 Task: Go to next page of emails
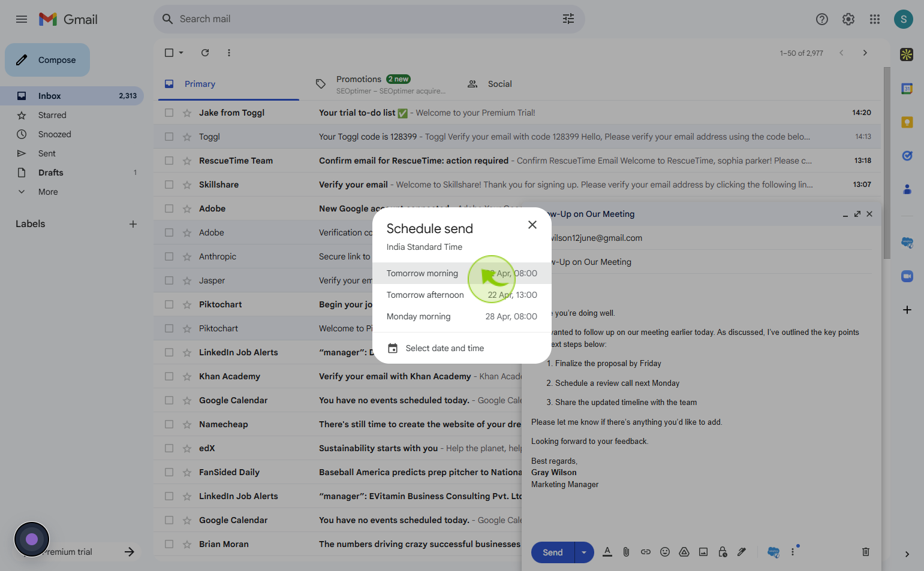(x=865, y=53)
